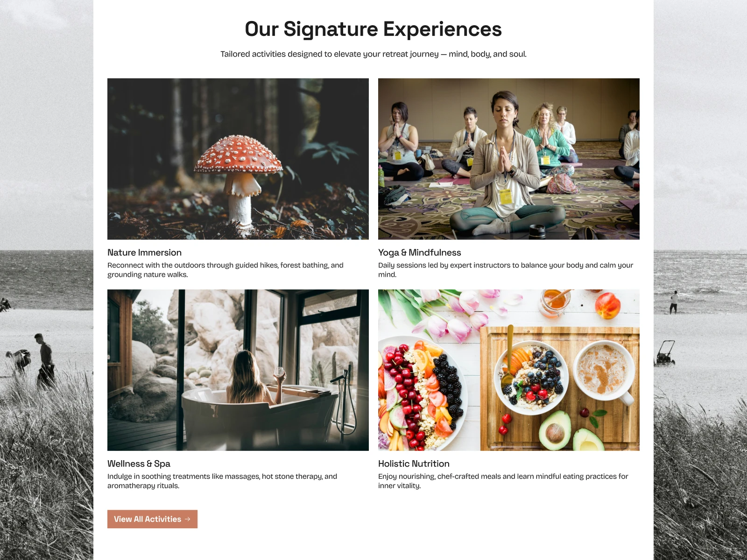Image resolution: width=747 pixels, height=560 pixels.
Task: Open the bathtub spa photo
Action: click(x=238, y=370)
